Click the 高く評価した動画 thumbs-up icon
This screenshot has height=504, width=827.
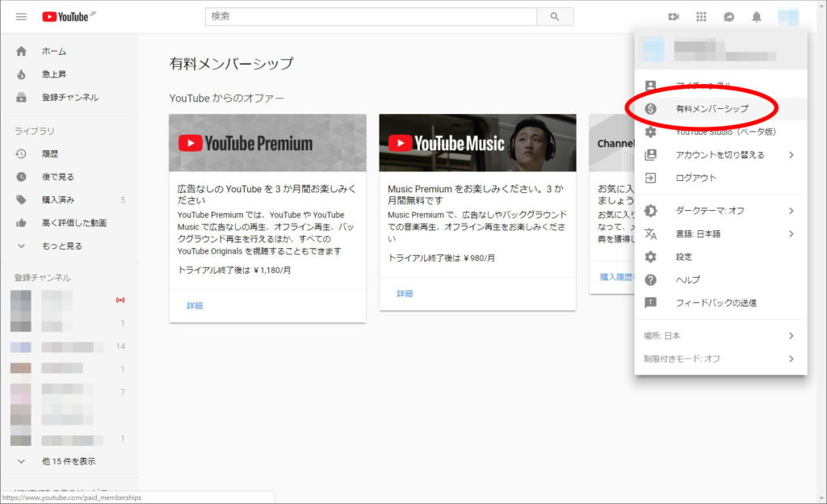21,223
